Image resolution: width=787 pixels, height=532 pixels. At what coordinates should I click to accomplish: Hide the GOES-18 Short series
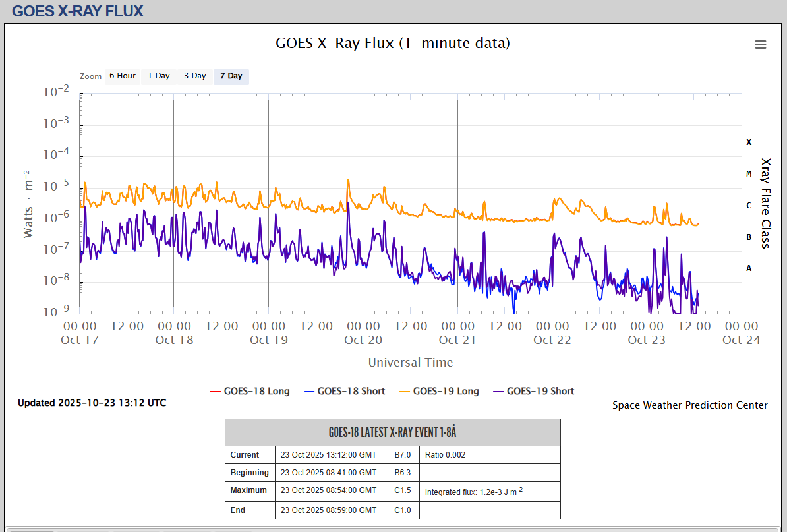click(344, 391)
